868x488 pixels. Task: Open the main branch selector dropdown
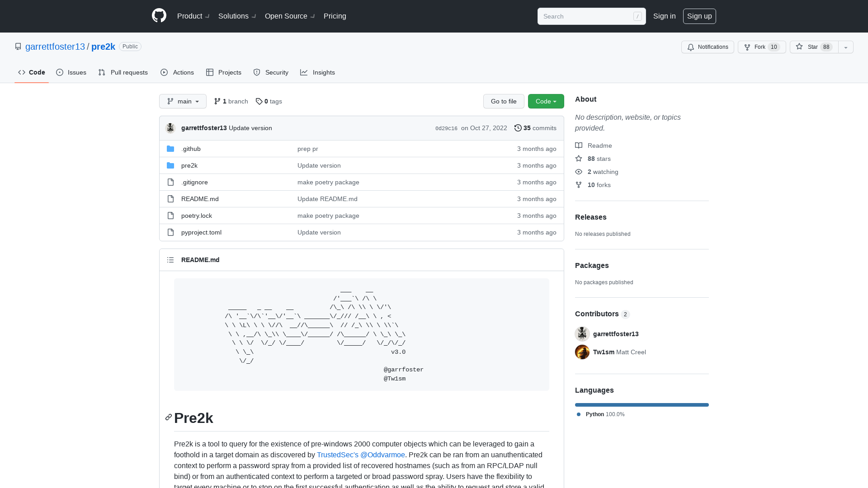click(x=183, y=101)
